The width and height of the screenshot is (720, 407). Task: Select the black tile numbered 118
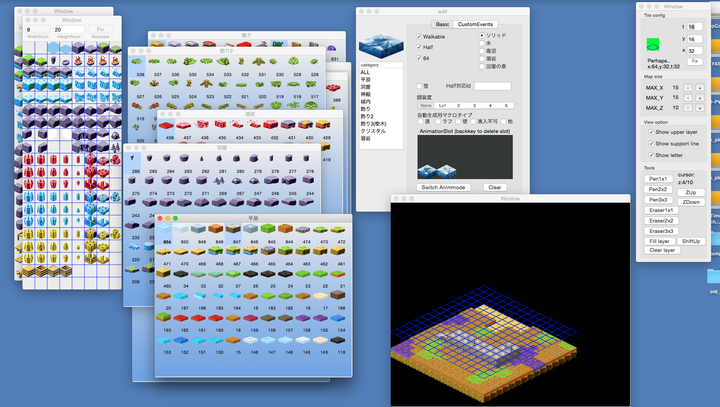pos(338,340)
